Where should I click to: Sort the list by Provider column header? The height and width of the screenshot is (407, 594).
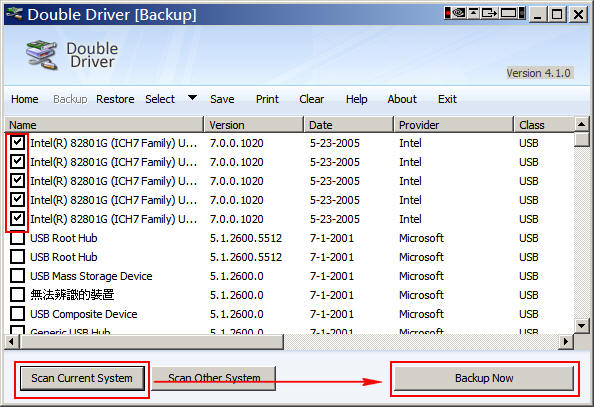[453, 125]
